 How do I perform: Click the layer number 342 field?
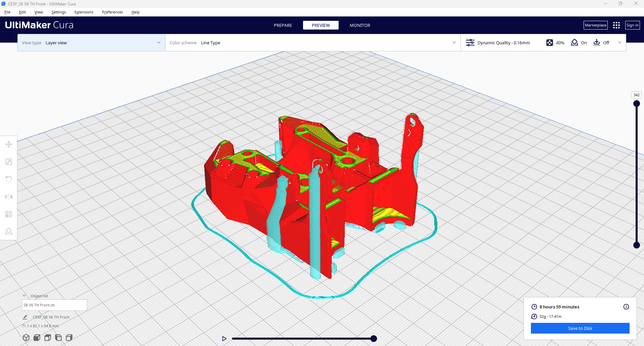click(x=637, y=95)
